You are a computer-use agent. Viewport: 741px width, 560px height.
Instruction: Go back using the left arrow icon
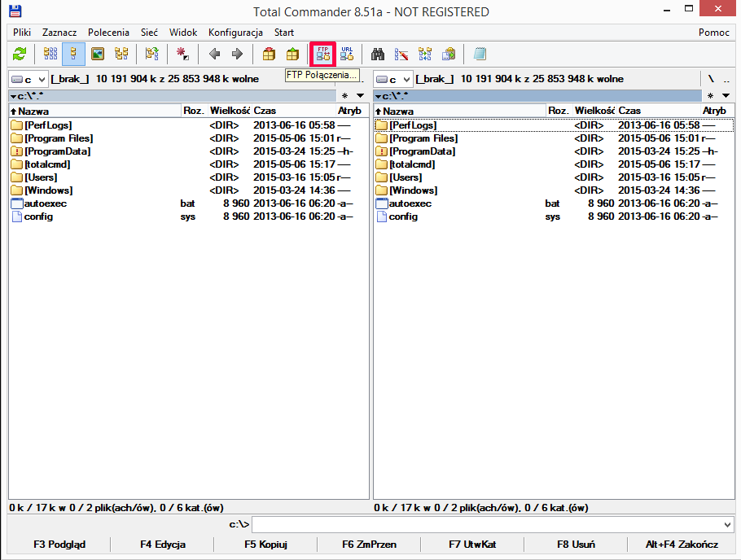(214, 54)
